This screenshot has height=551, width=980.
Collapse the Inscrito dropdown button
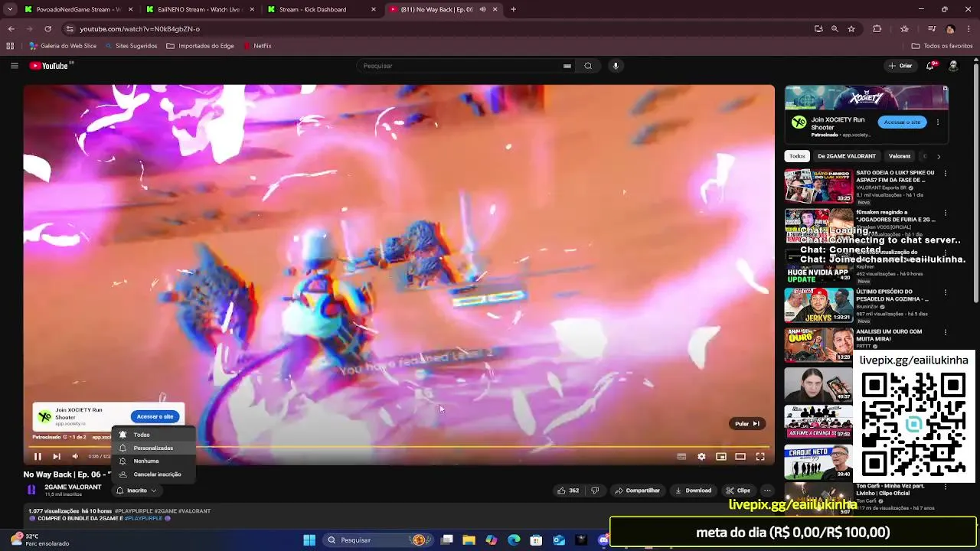pyautogui.click(x=136, y=491)
